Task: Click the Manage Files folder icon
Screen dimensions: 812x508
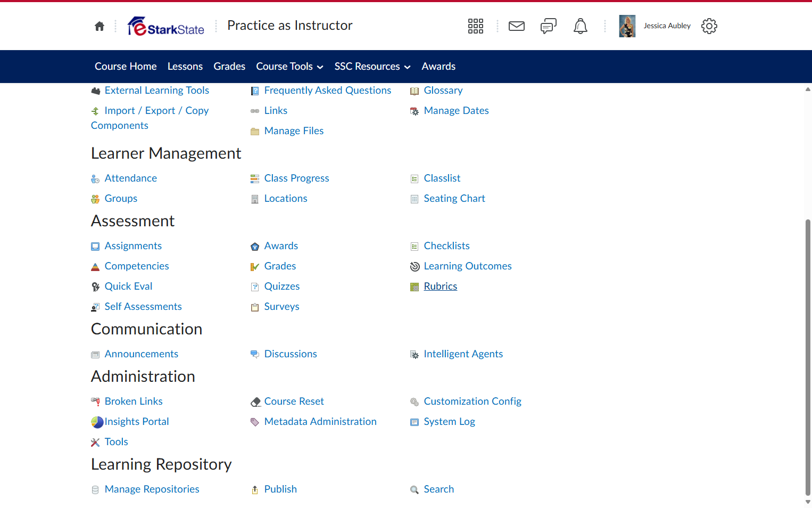Action: coord(255,132)
